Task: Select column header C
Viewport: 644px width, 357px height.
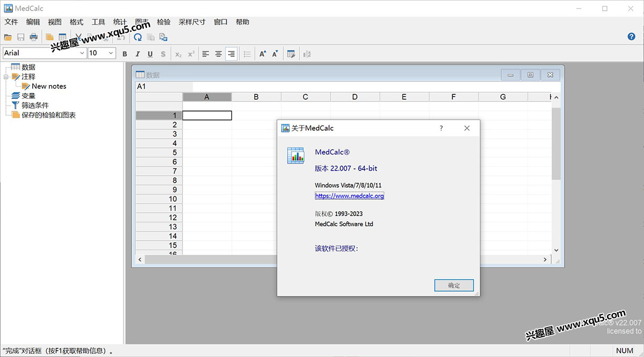Action: (x=305, y=97)
